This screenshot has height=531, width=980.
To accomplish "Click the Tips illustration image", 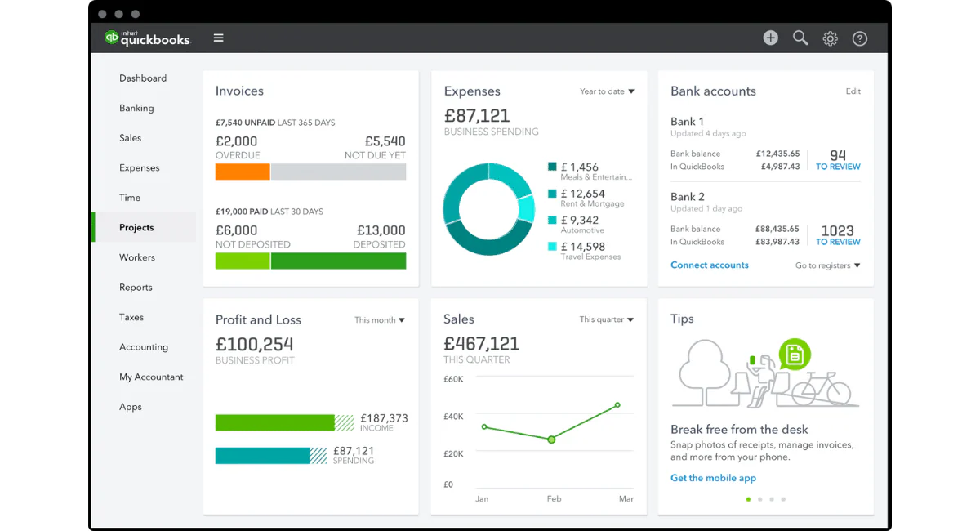I will point(765,373).
